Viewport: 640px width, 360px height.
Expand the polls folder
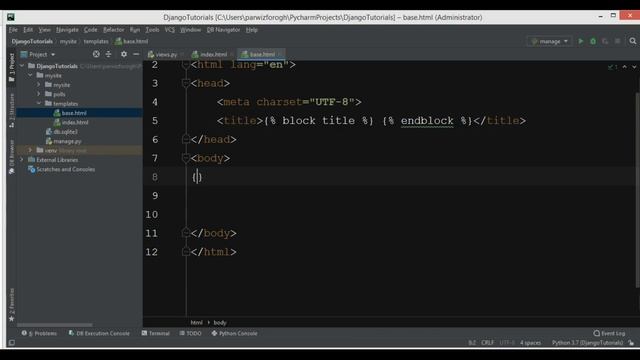point(39,94)
